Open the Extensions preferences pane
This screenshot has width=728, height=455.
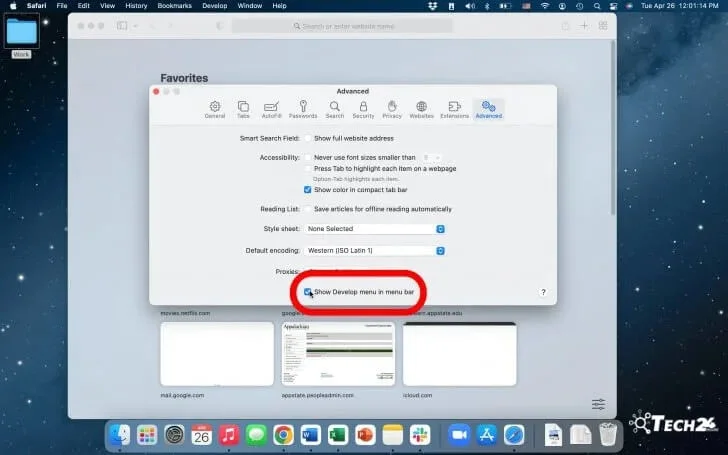[454, 109]
